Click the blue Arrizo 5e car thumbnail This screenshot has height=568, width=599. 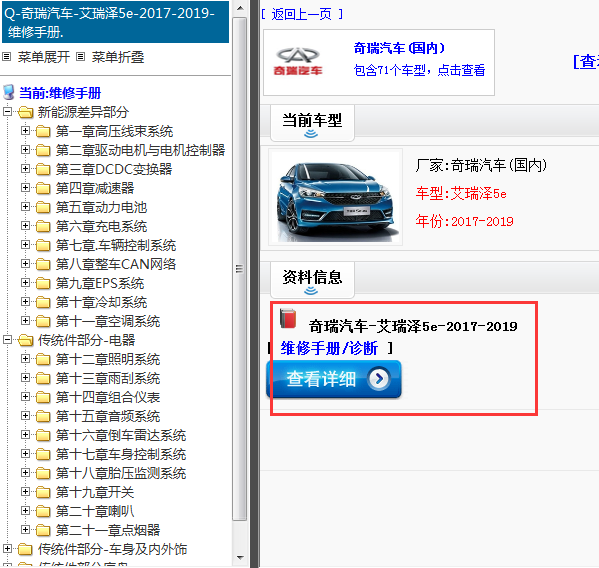tap(335, 197)
